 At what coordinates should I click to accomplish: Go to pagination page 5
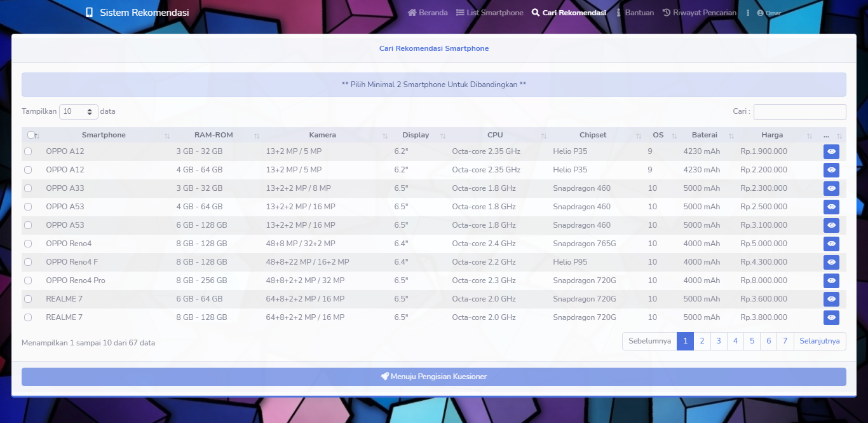(752, 341)
